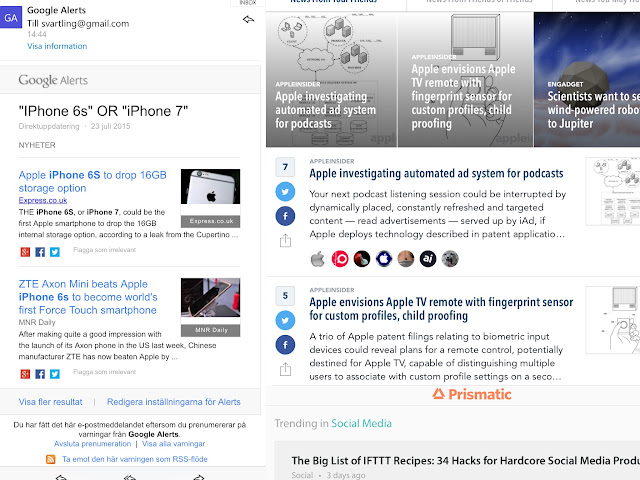Open 'Redigera inställningarna för Alerts'

(x=174, y=402)
